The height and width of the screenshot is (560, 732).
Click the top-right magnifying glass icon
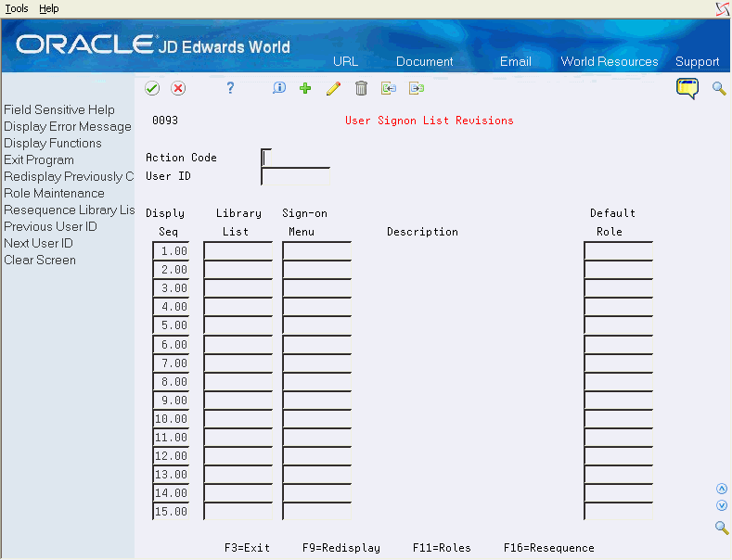pos(719,88)
